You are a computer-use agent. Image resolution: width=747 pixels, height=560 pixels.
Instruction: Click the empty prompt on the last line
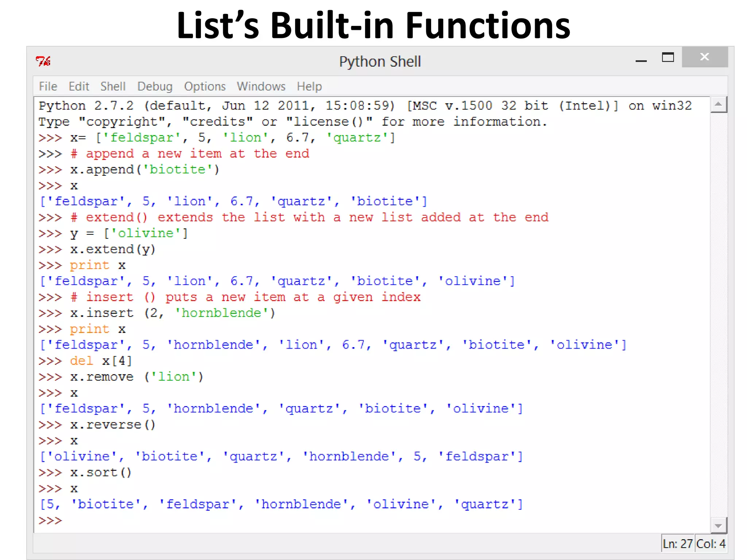pos(51,520)
